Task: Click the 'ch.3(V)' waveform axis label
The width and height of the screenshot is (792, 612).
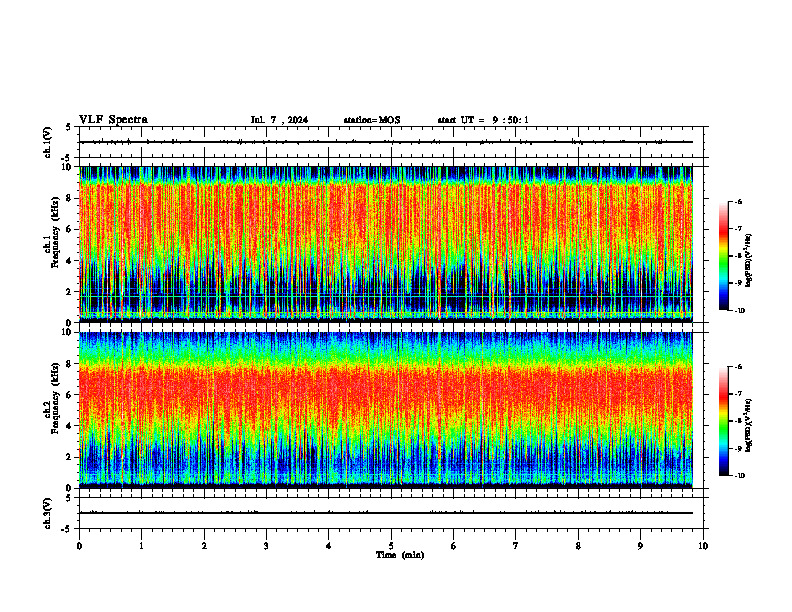Action: [47, 513]
